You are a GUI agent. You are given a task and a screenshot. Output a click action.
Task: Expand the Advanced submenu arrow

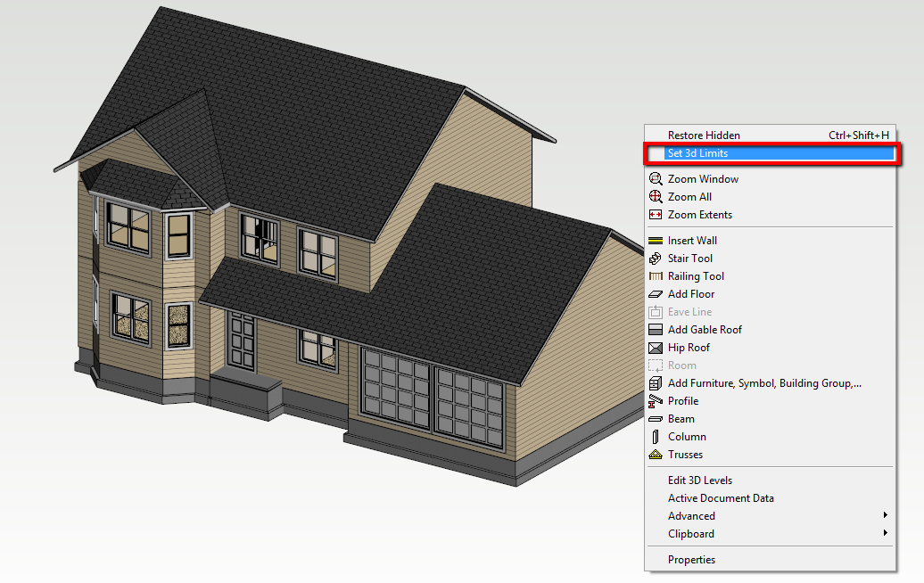(x=885, y=515)
